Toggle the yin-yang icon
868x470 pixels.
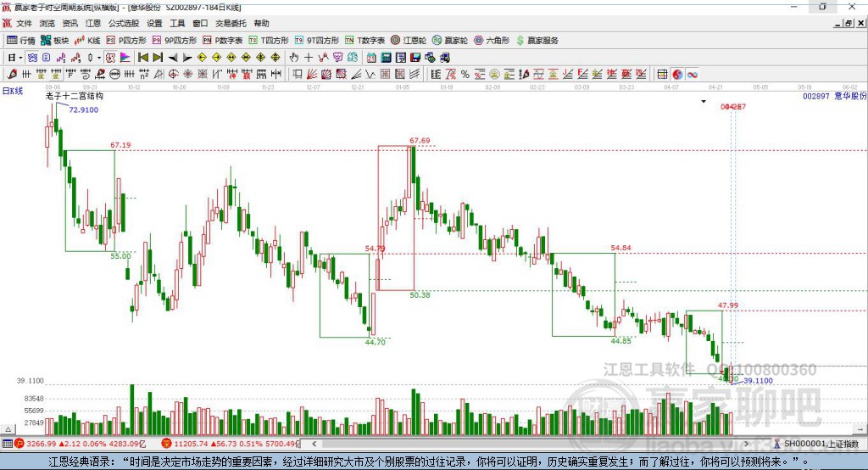tap(677, 75)
